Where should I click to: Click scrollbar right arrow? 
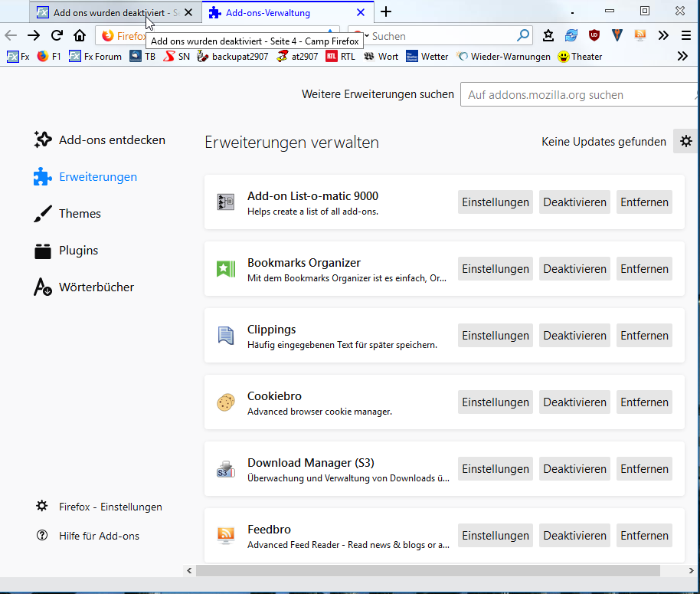pyautogui.click(x=691, y=570)
